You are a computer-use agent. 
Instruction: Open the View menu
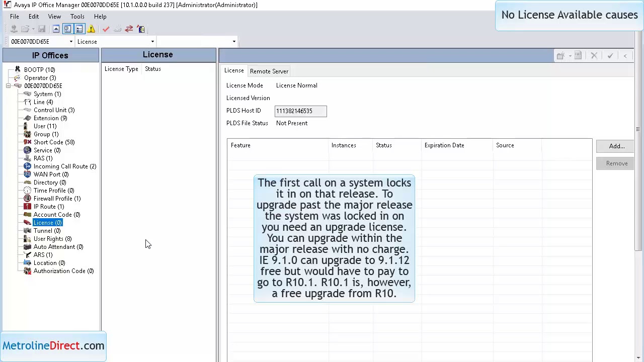pos(54,17)
